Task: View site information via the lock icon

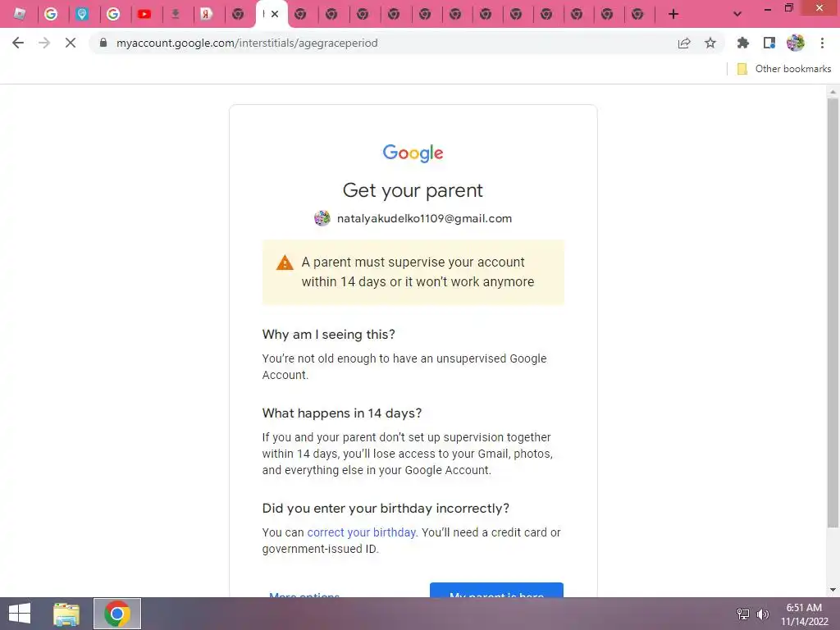Action: [x=103, y=43]
